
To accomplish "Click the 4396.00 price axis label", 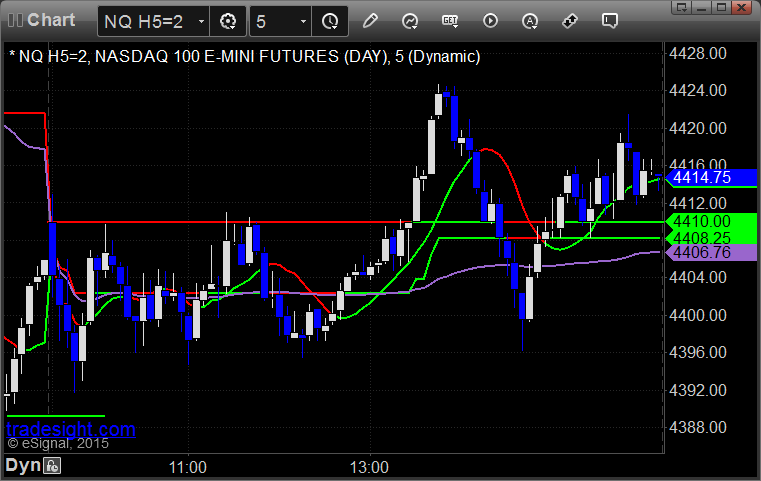I will coord(697,352).
